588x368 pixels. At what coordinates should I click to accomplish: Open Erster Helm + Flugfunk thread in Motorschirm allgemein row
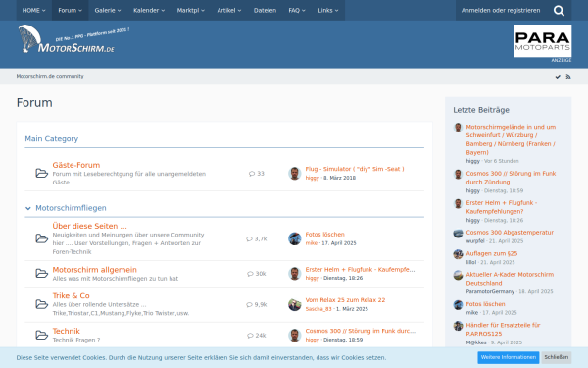click(x=360, y=269)
